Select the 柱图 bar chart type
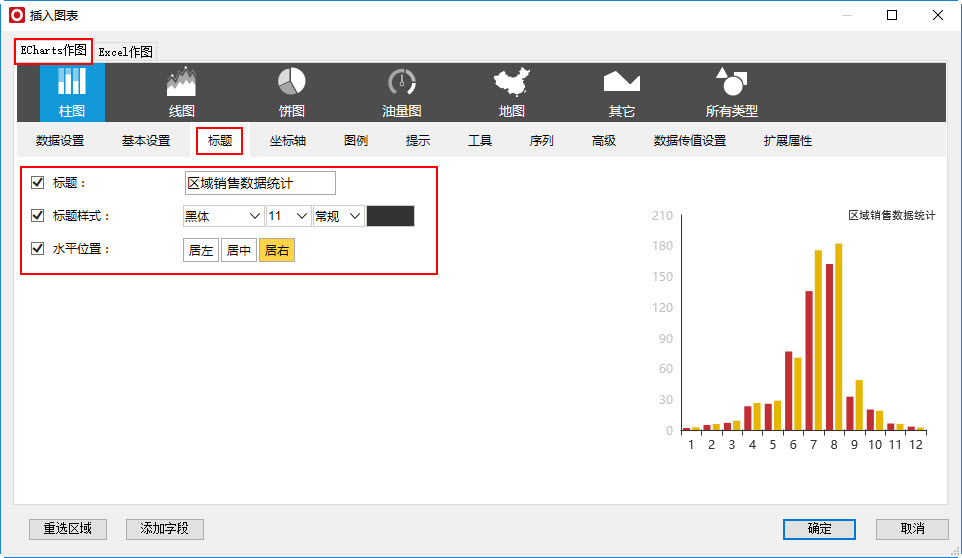The height and width of the screenshot is (558, 962). [72, 92]
